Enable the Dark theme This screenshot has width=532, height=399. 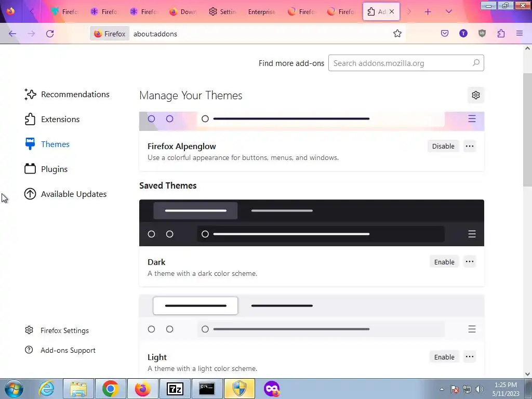point(444,262)
